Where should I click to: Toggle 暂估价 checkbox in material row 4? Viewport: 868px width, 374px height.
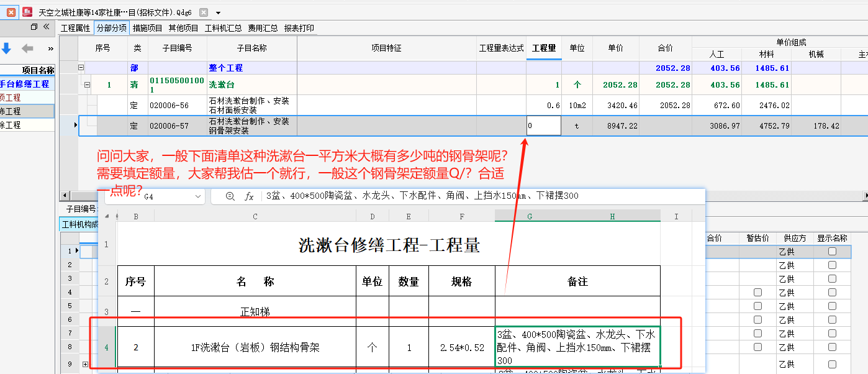(757, 293)
